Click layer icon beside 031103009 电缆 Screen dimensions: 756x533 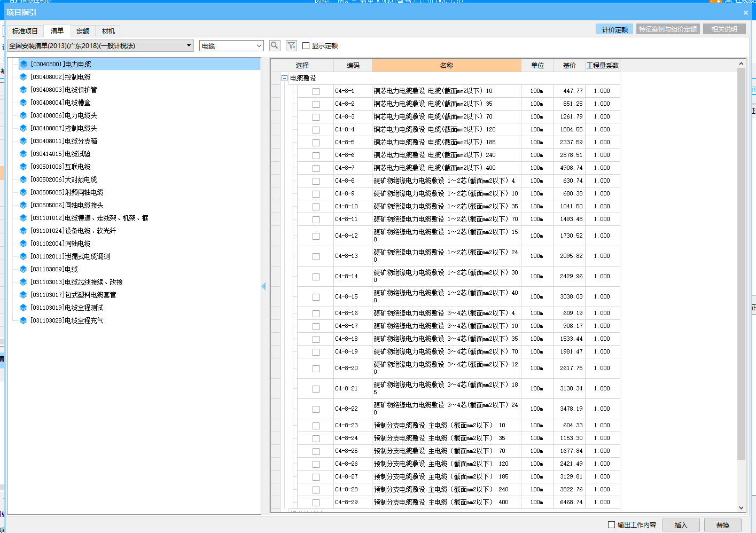pos(24,269)
